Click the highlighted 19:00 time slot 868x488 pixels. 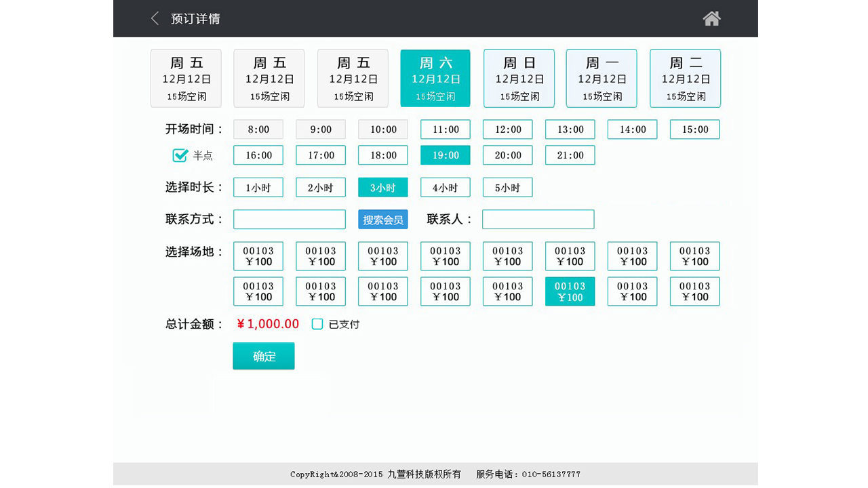(446, 155)
